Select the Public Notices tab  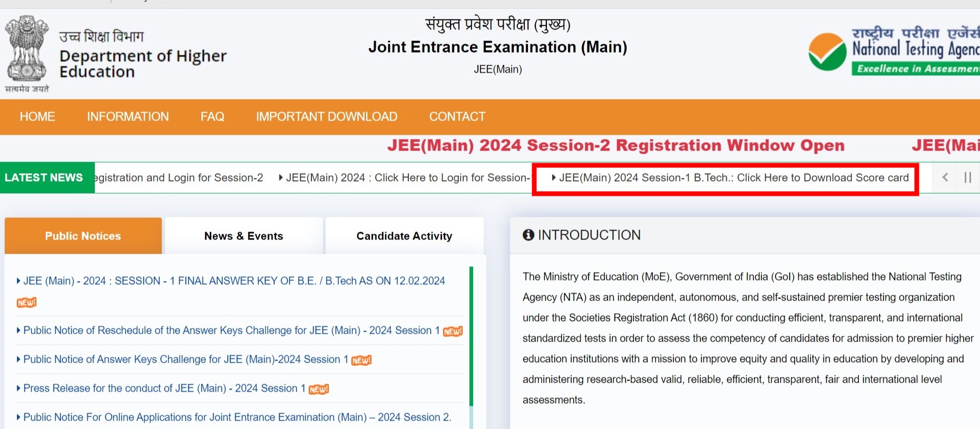pyautogui.click(x=83, y=236)
